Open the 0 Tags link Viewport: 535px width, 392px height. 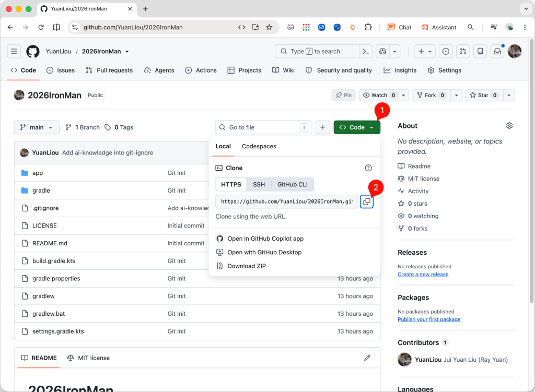119,127
